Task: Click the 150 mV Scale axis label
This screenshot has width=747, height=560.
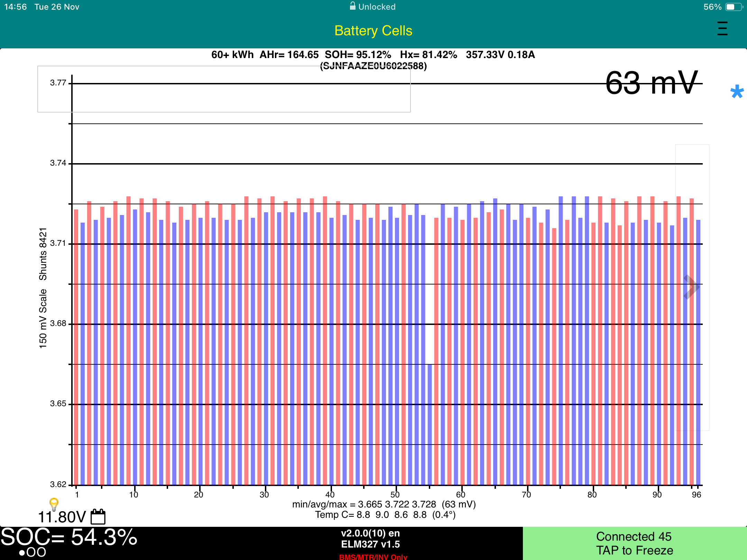Action: click(x=43, y=318)
